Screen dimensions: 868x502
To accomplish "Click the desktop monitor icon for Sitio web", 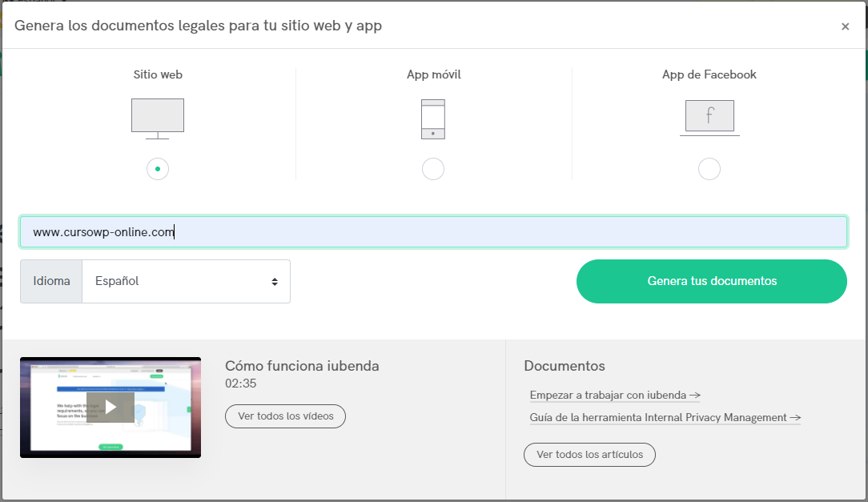I will coord(158,118).
